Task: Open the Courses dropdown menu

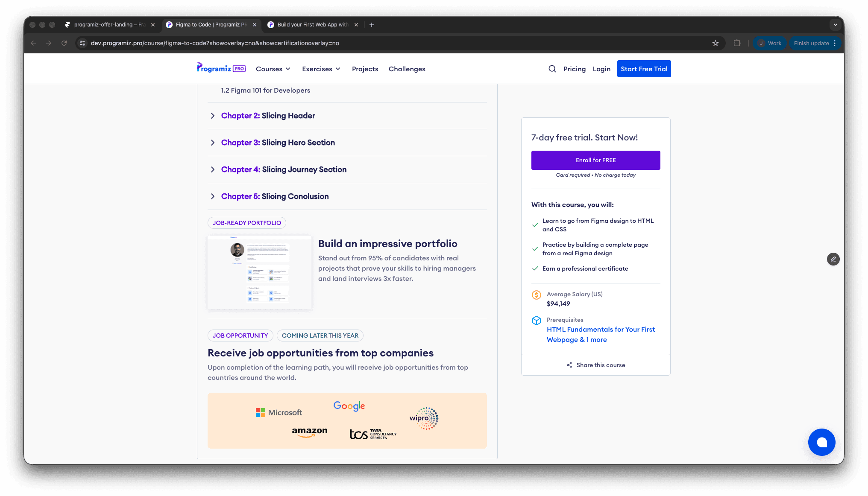Action: point(273,69)
